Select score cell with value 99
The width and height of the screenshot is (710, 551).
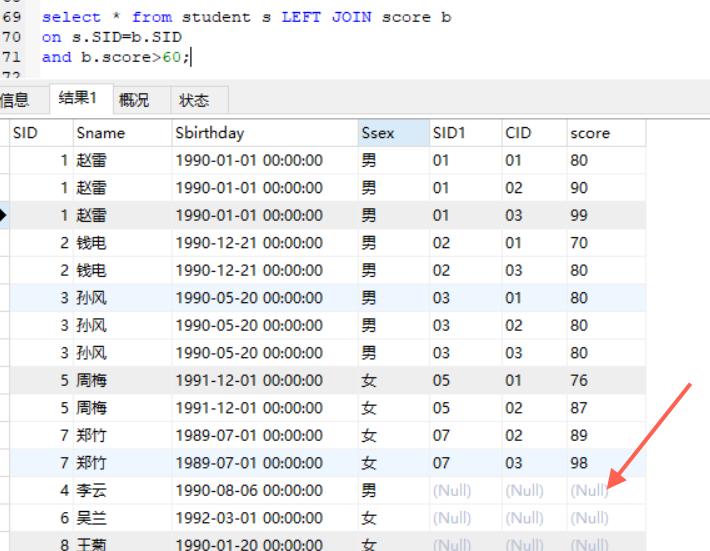606,215
